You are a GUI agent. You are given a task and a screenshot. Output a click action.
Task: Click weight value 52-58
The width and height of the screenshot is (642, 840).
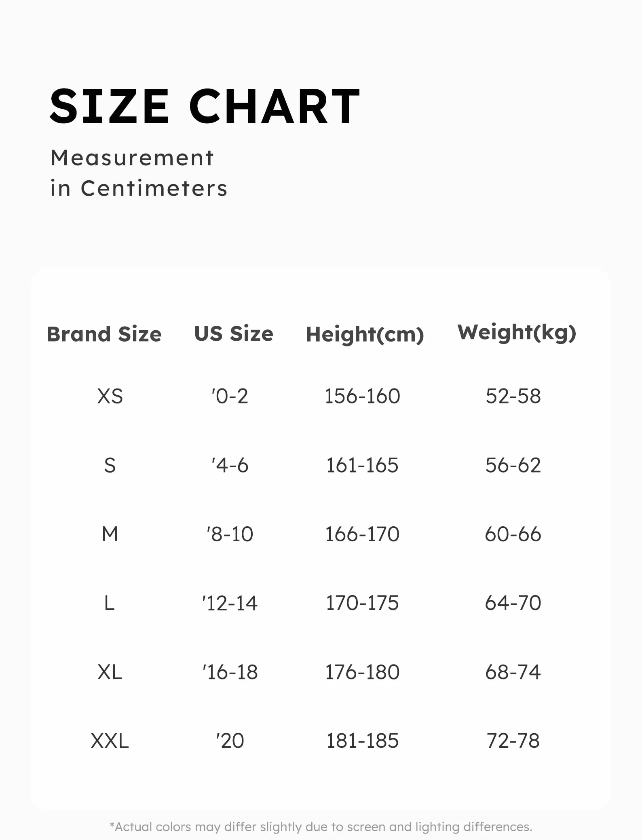pos(513,396)
